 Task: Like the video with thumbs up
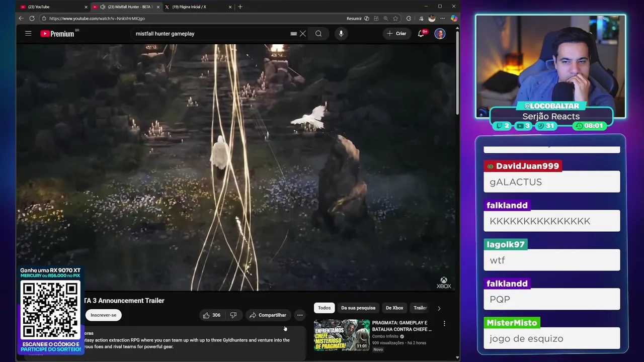tap(211, 315)
